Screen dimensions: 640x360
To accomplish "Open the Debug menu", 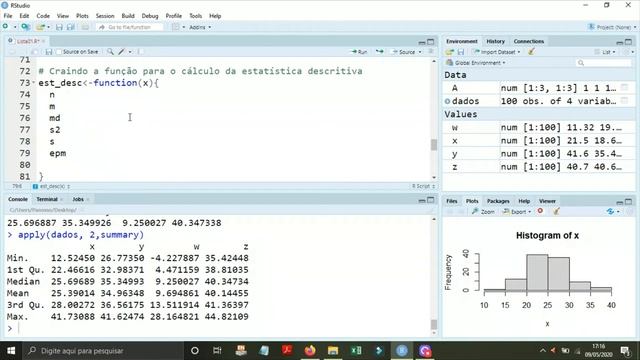I will pos(150,16).
